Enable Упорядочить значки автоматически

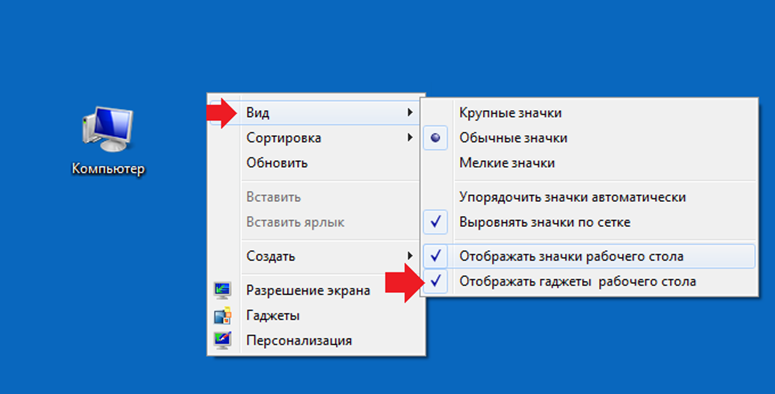[572, 197]
